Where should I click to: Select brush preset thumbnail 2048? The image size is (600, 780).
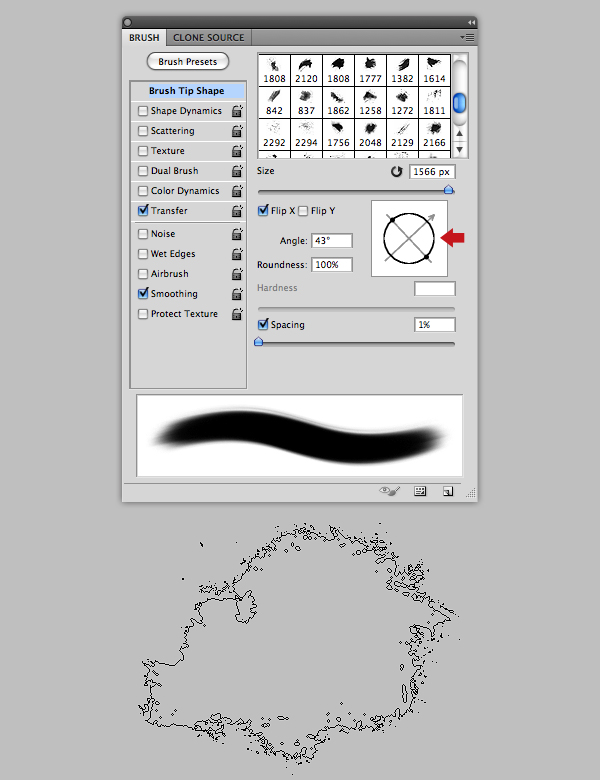click(x=371, y=134)
